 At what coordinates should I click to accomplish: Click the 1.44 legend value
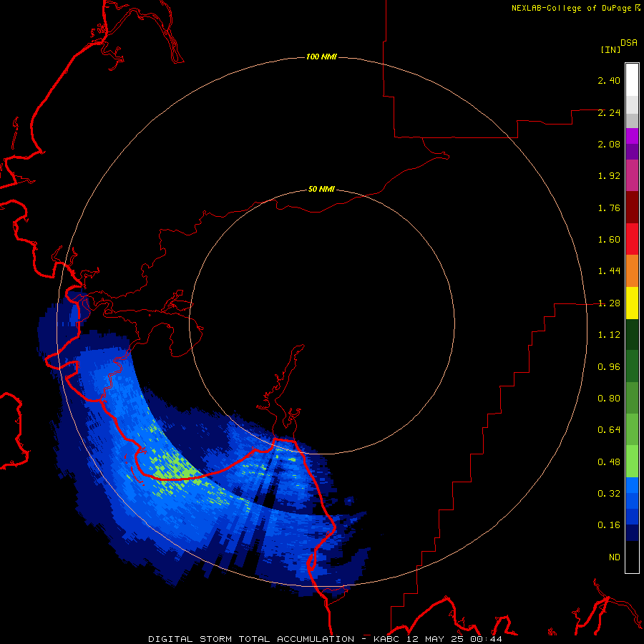point(609,271)
